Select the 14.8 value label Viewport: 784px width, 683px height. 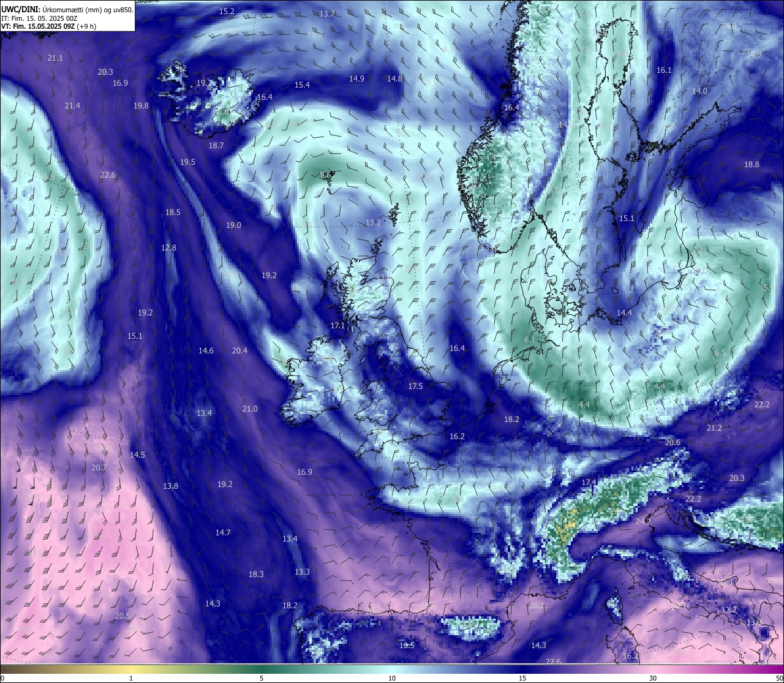coord(394,78)
